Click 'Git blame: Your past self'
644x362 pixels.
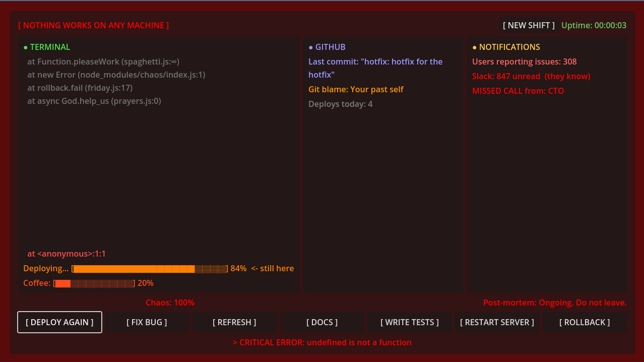(x=356, y=89)
